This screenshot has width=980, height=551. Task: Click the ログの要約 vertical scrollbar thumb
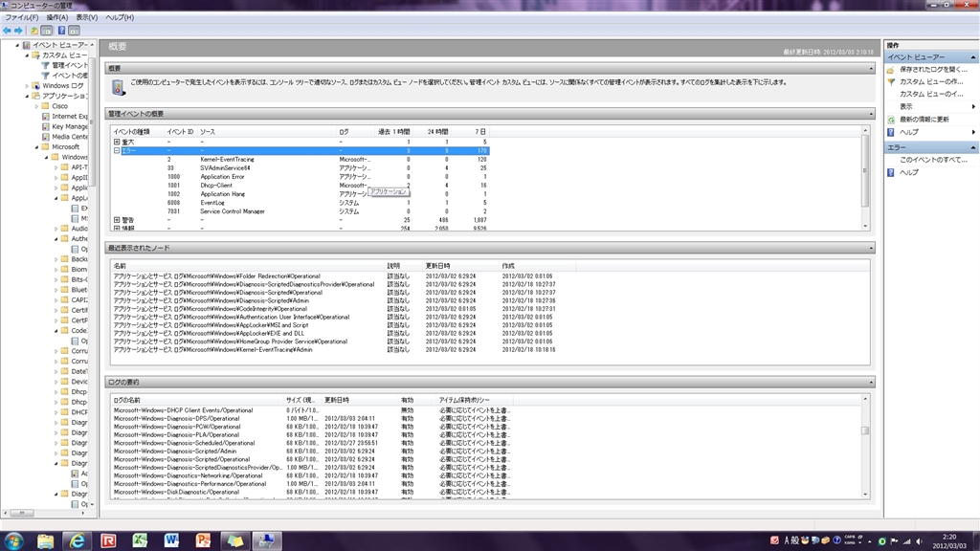coord(865,430)
